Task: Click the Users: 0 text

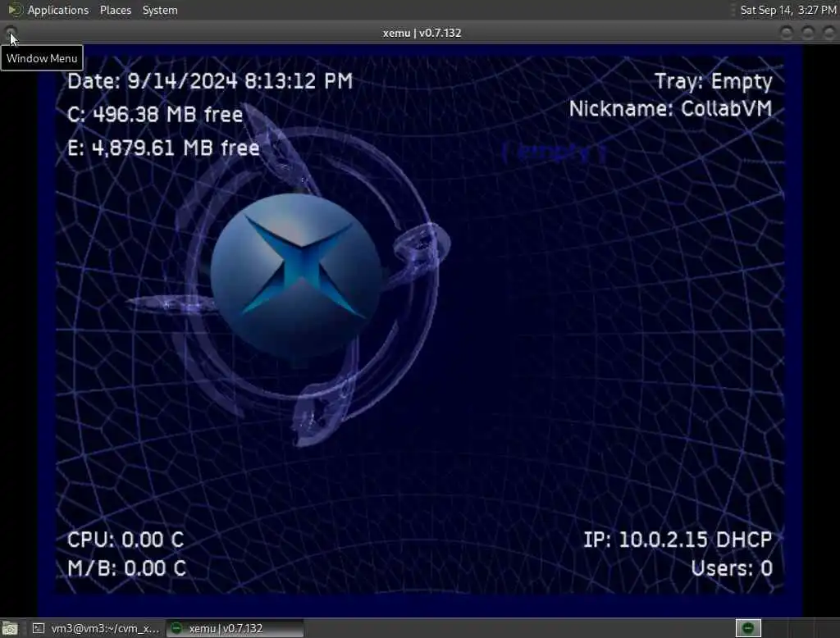Action: (x=732, y=568)
